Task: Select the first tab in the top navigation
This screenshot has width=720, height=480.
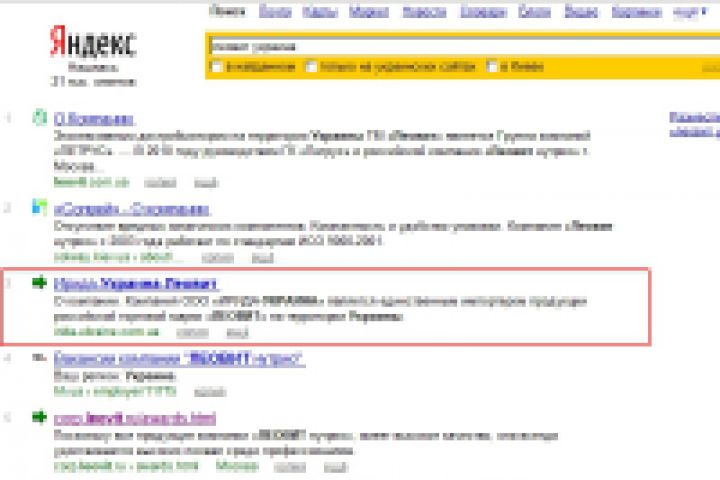Action: point(227,11)
